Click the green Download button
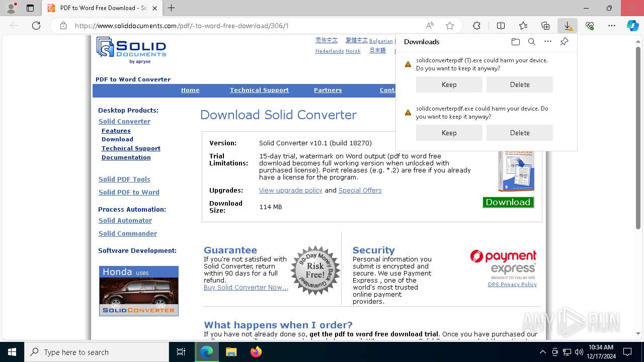Image resolution: width=644 pixels, height=362 pixels. point(508,202)
